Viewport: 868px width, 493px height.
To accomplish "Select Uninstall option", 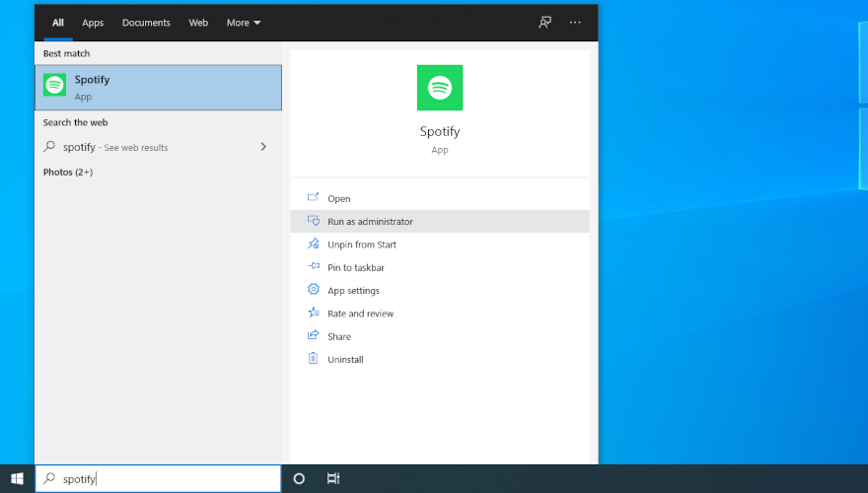I will pyautogui.click(x=440, y=359).
